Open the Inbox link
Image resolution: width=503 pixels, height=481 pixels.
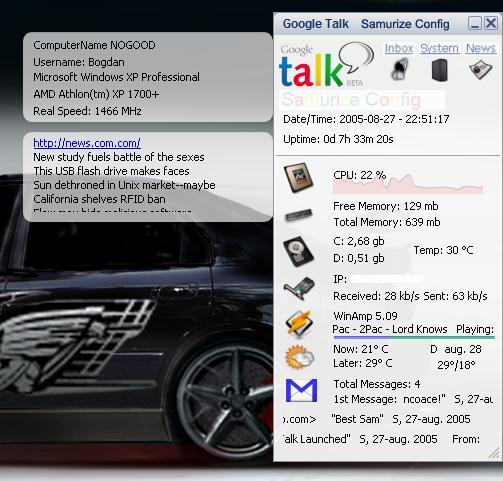point(399,49)
